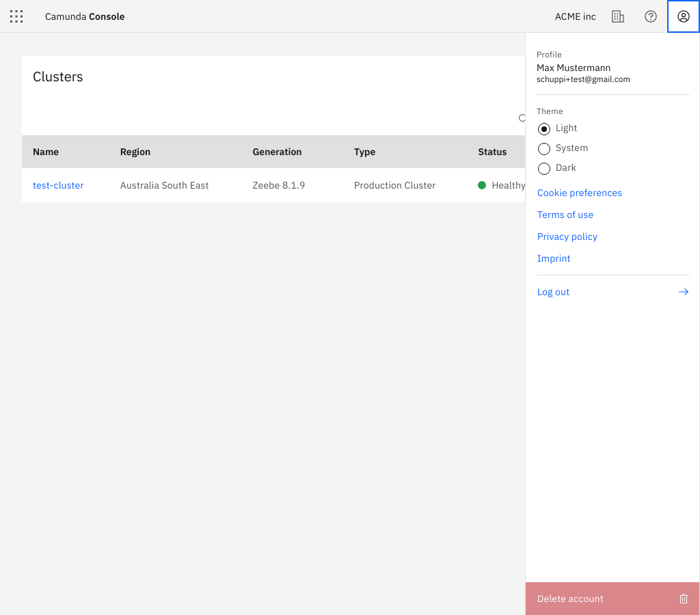The width and height of the screenshot is (700, 615).
Task: Sort clusters by Name column header
Action: tap(46, 152)
